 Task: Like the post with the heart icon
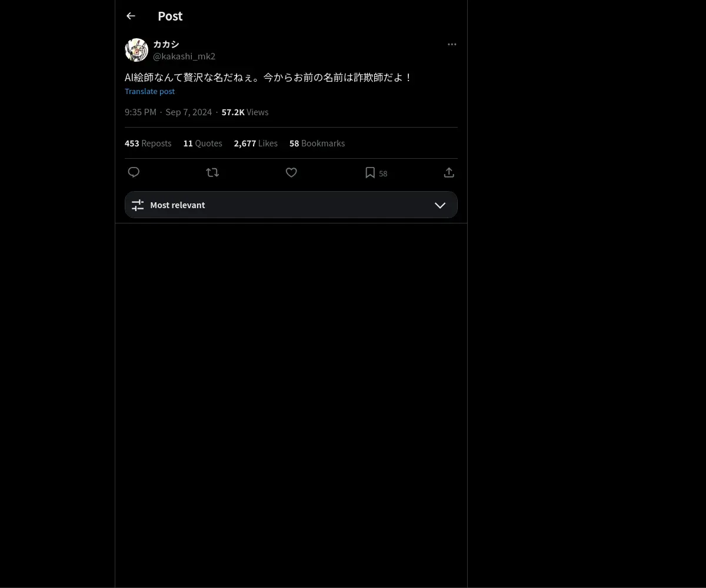291,172
